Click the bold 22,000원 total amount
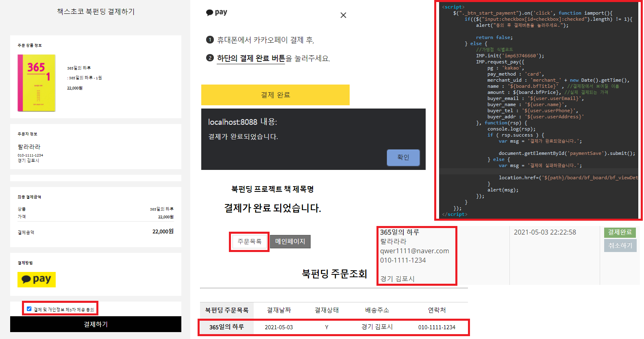The width and height of the screenshot is (644, 339). tap(163, 231)
